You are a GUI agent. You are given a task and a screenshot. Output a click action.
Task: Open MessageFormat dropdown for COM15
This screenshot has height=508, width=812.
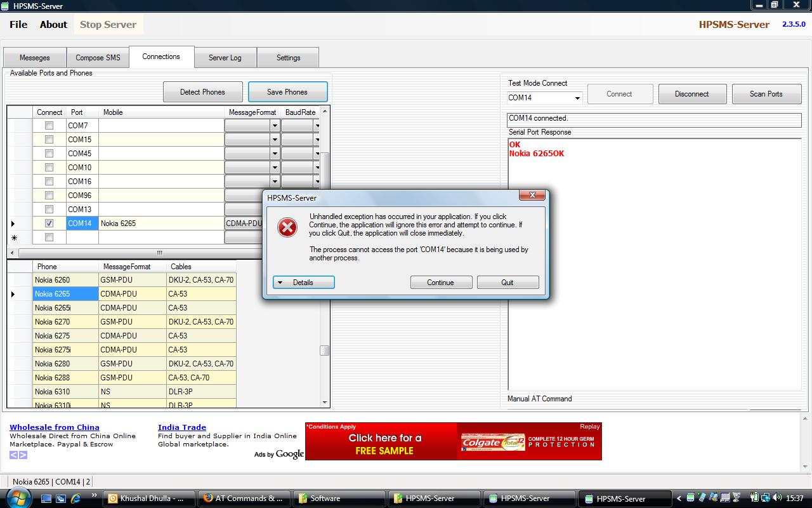(x=275, y=140)
